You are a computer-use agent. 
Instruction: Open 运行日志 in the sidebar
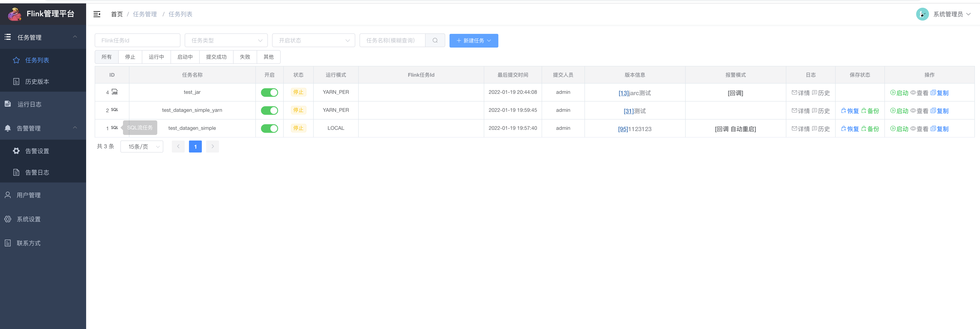click(43, 104)
